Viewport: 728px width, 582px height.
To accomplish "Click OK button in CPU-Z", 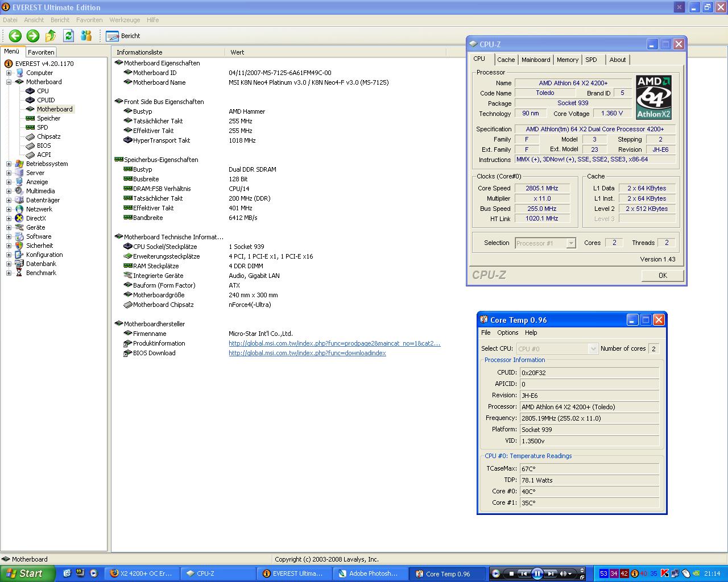I will (663, 275).
